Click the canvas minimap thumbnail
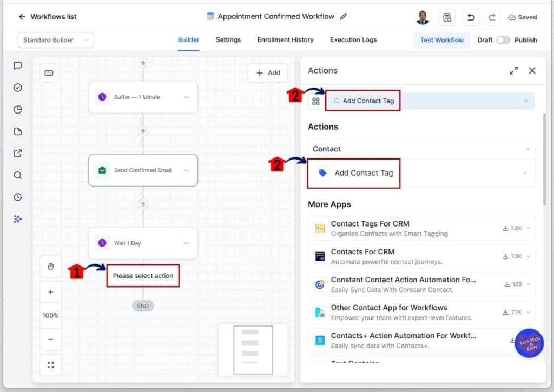Image resolution: width=554 pixels, height=392 pixels. (x=253, y=350)
